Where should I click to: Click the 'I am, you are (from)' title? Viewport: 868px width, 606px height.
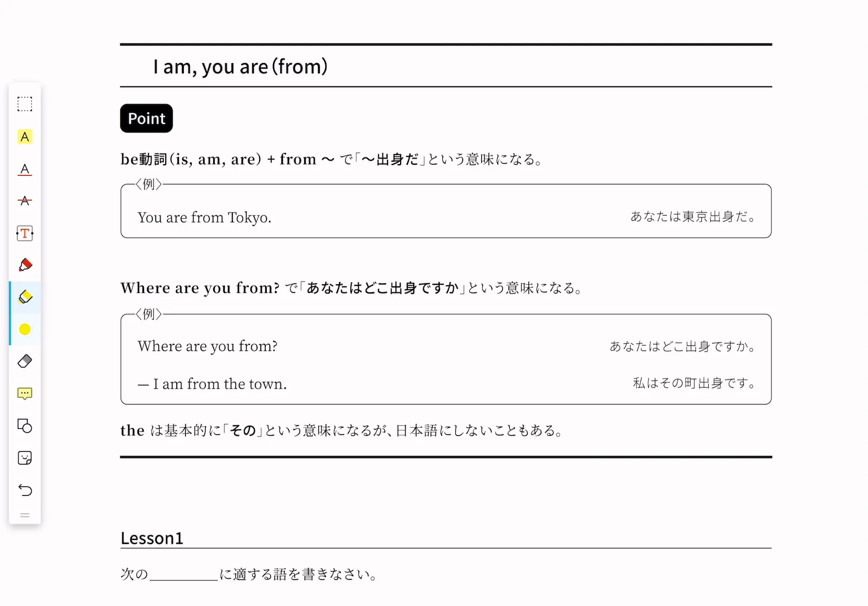pyautogui.click(x=240, y=67)
